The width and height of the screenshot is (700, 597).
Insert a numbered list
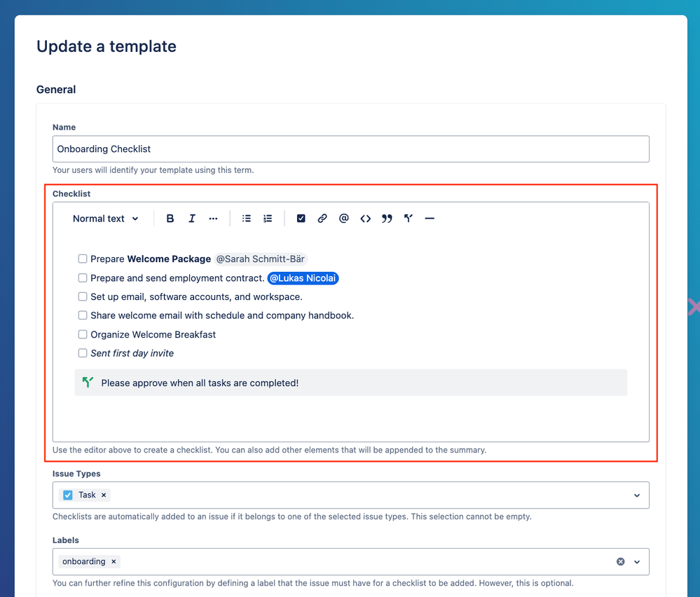tap(268, 219)
